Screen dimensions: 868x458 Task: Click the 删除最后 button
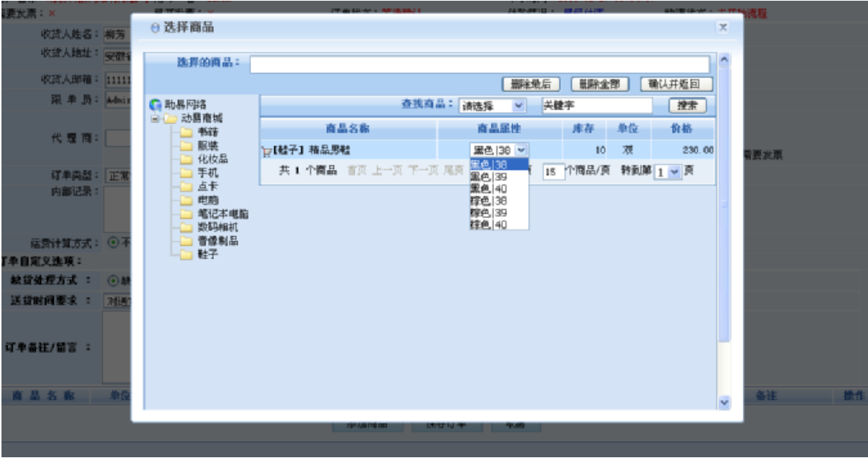point(531,84)
